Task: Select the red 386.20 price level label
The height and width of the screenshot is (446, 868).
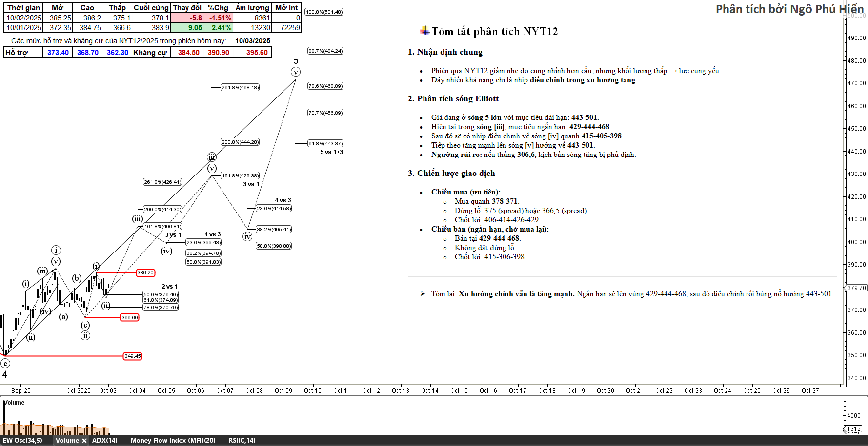Action: point(145,273)
